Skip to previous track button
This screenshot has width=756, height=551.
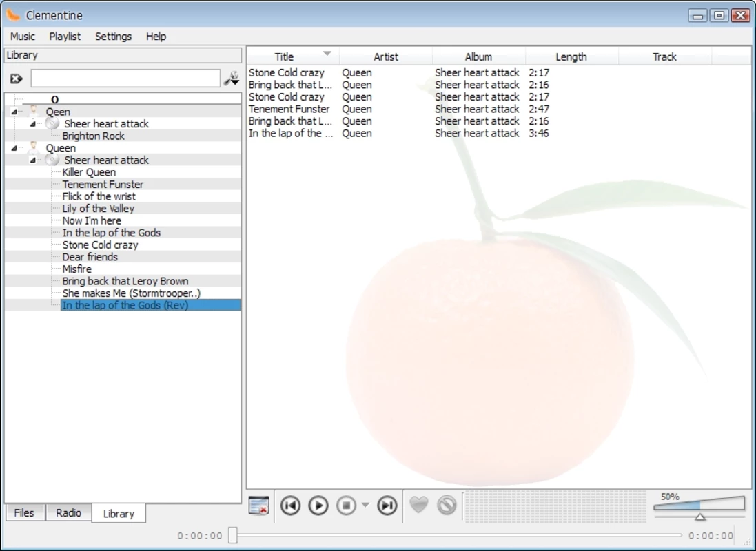click(290, 506)
